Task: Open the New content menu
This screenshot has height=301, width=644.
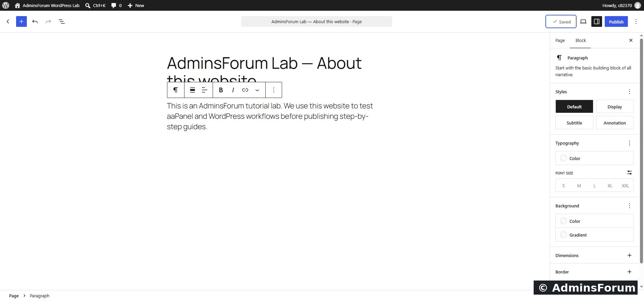Action: pos(136,5)
